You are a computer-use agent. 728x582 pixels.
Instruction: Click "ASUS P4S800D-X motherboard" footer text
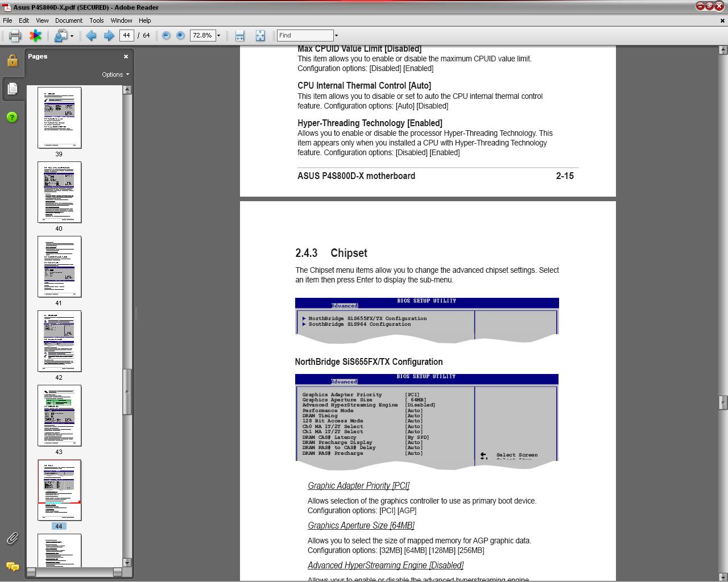tap(356, 176)
